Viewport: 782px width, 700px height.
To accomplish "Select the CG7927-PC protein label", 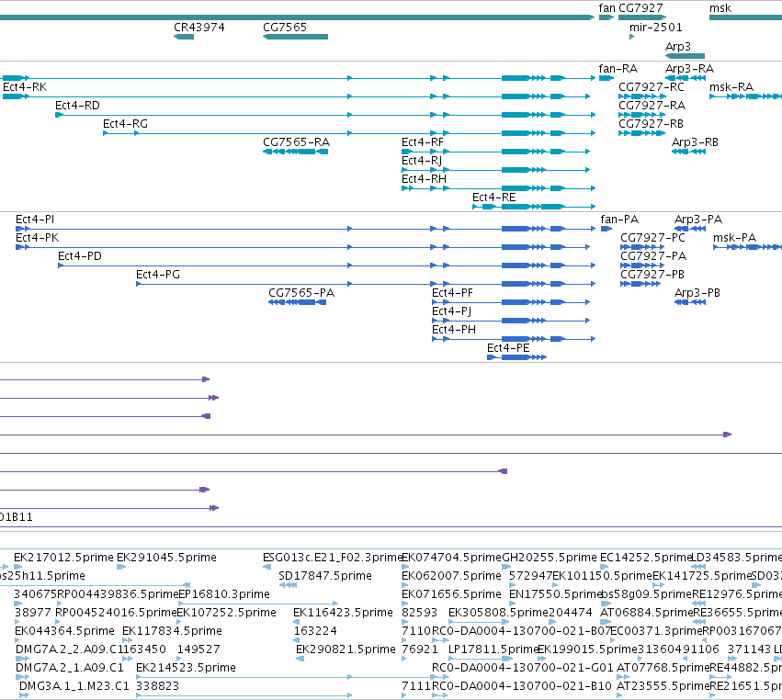I will pyautogui.click(x=652, y=238).
